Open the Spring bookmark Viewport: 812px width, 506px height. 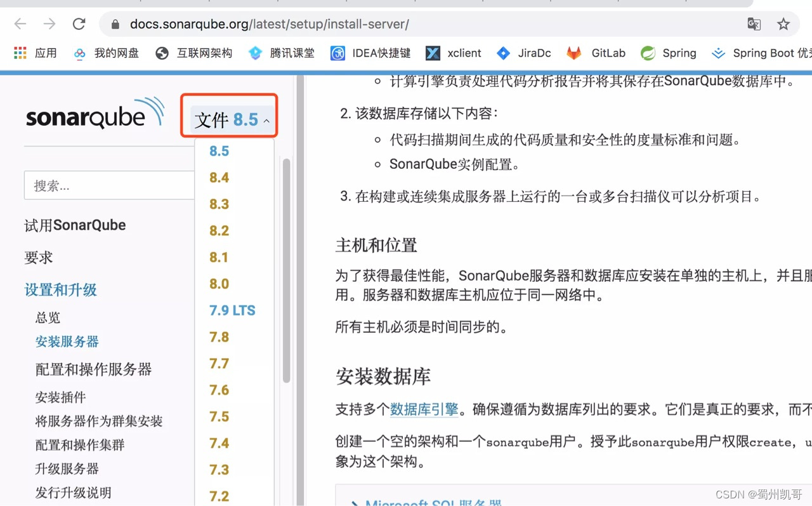coord(668,53)
